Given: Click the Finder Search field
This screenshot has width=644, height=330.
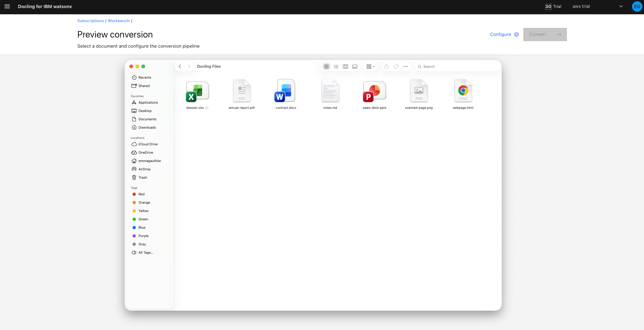Looking at the screenshot, I should point(457,67).
